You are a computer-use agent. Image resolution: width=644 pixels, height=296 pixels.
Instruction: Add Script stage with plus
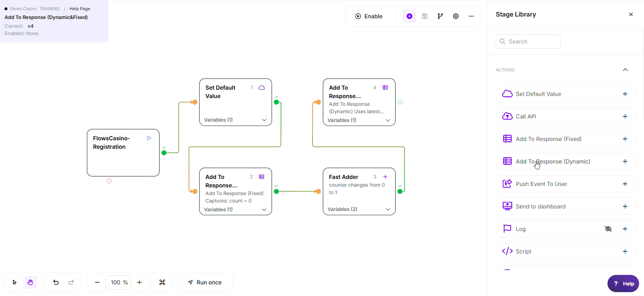pyautogui.click(x=625, y=251)
